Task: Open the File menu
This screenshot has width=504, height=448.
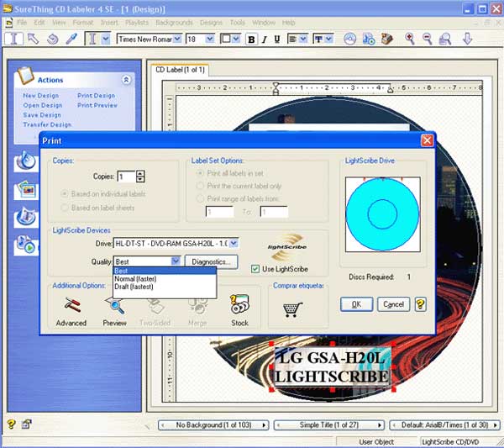Action: (x=22, y=23)
